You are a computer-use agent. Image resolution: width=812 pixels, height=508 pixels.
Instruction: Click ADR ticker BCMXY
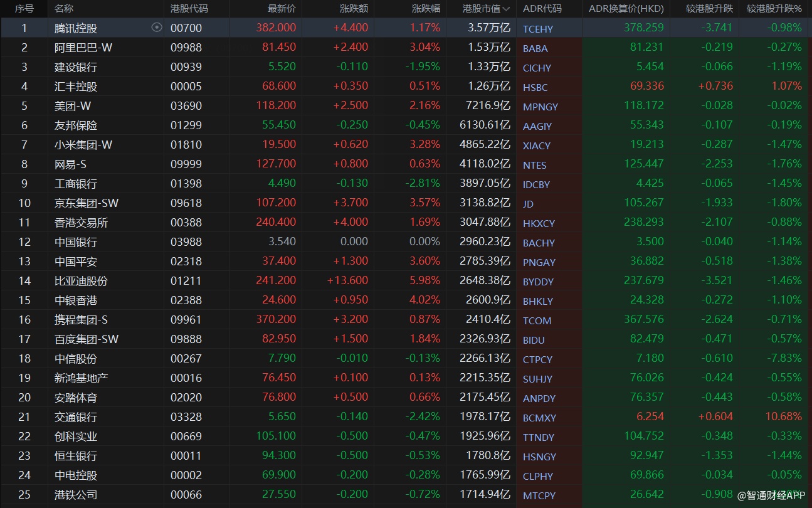(539, 418)
